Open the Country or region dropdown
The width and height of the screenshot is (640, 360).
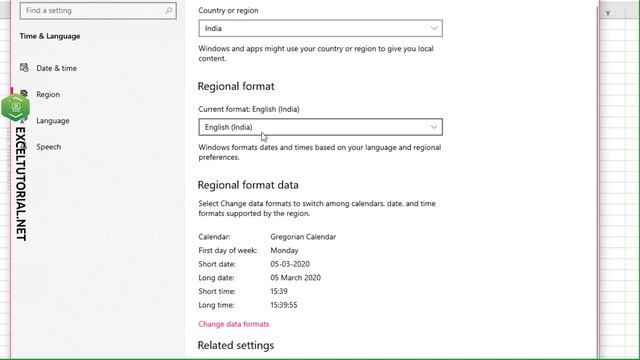click(320, 28)
